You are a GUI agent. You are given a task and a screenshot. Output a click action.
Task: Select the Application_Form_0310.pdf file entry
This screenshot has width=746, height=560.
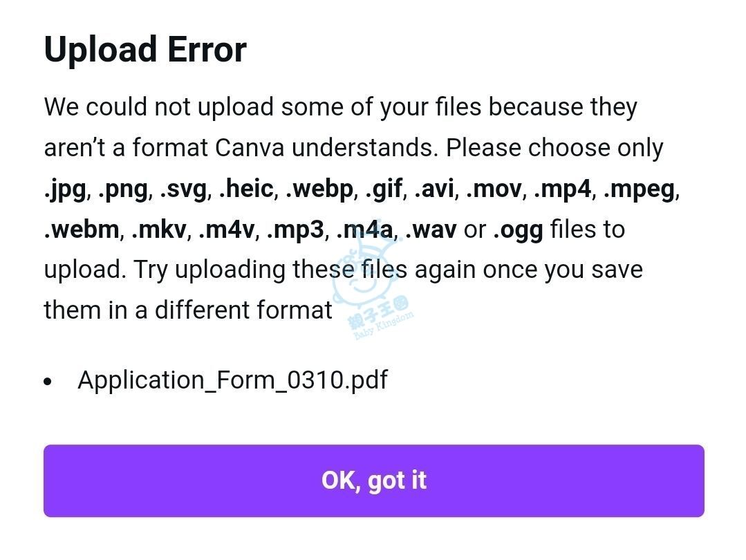[232, 380]
